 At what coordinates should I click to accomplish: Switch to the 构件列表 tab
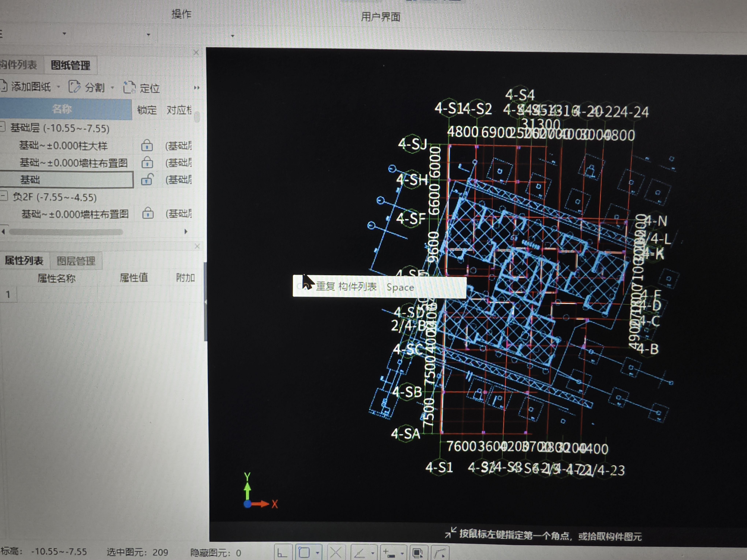click(18, 64)
